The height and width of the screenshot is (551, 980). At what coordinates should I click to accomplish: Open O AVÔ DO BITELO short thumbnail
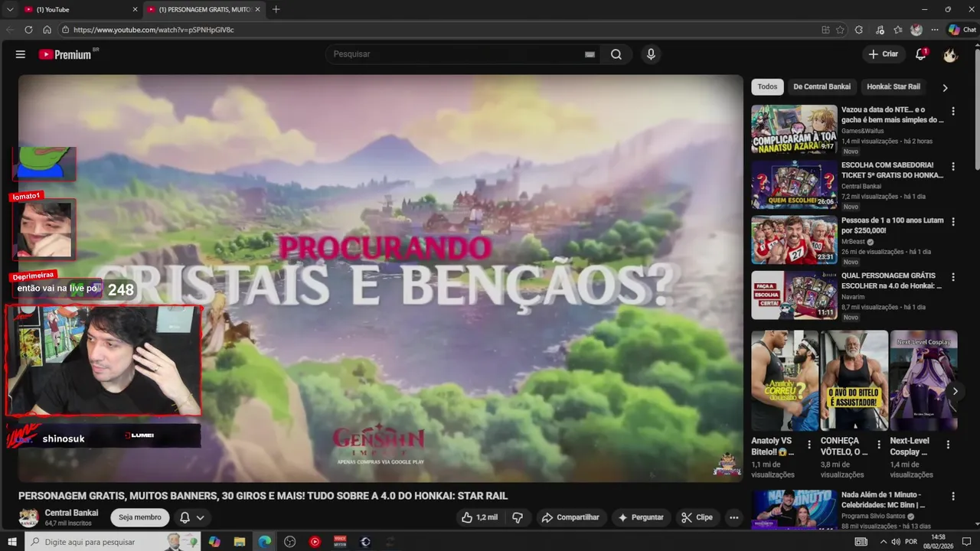[854, 380]
